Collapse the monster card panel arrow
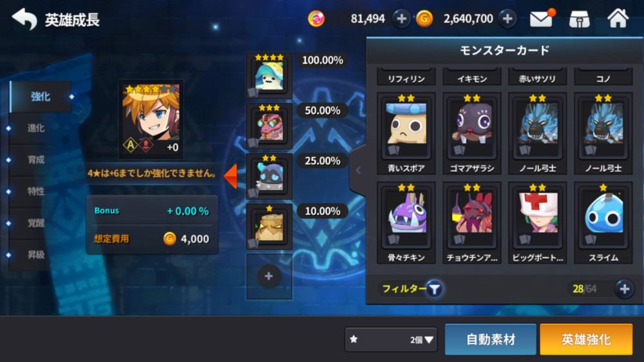644x362 pixels. (358, 170)
